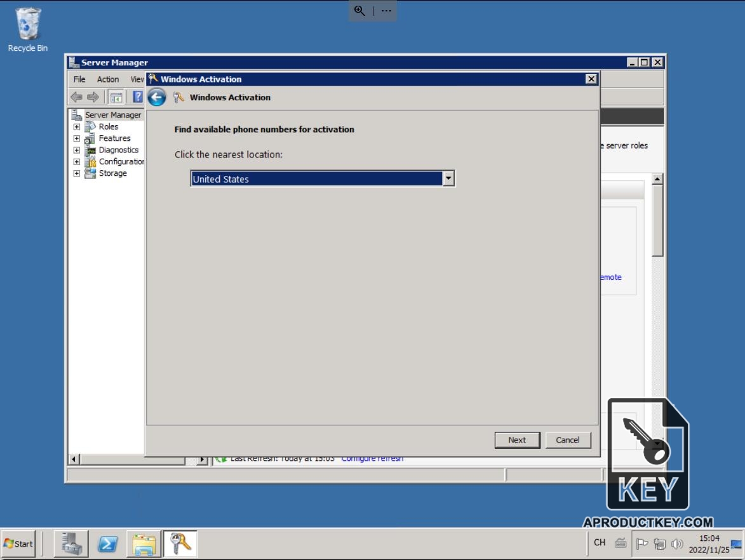This screenshot has width=745, height=560.
Task: Click the Server Manager back toolbar arrow
Action: point(76,97)
